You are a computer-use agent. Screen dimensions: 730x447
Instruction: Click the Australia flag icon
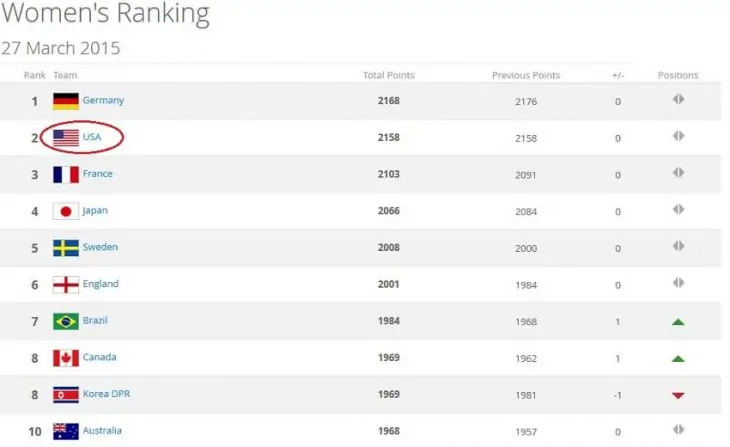click(66, 431)
